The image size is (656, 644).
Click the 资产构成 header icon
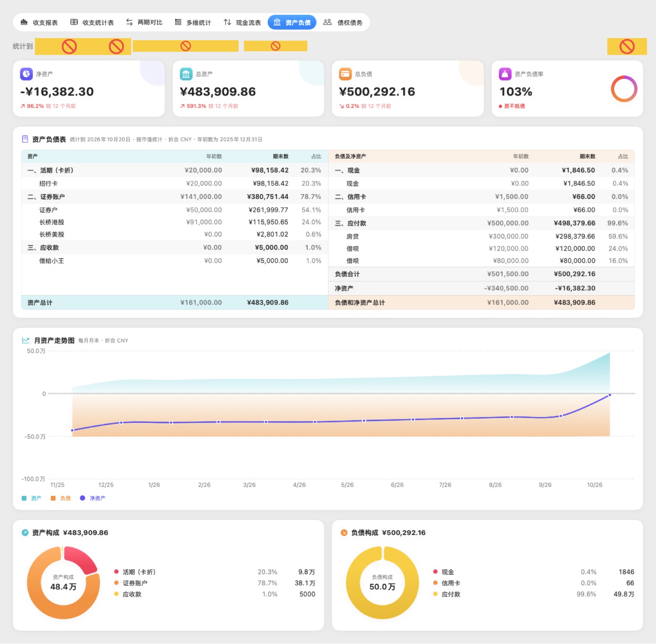(x=25, y=532)
